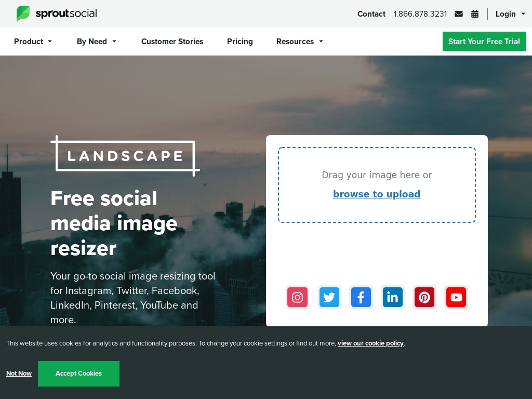Screen dimensions: 532x399
Task: Select the YouTube icon
Action: click(456, 297)
